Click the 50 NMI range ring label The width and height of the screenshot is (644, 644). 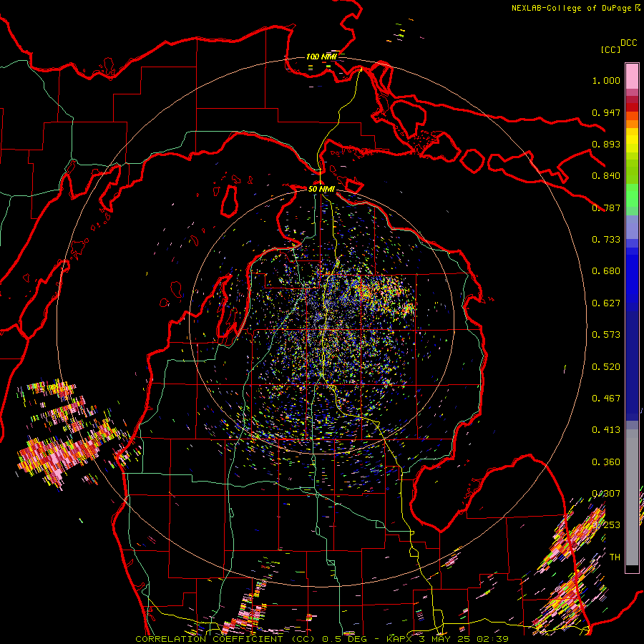[321, 189]
